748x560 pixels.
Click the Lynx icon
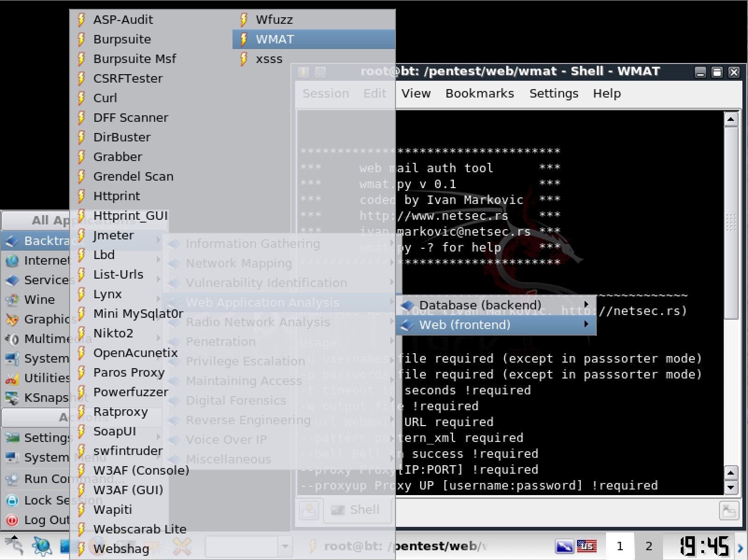(x=81, y=294)
